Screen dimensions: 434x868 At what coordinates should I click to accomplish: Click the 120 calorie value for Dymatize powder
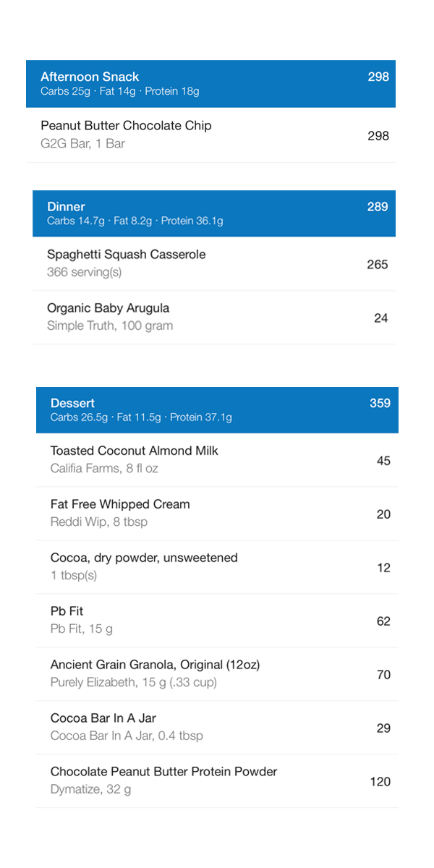click(380, 781)
